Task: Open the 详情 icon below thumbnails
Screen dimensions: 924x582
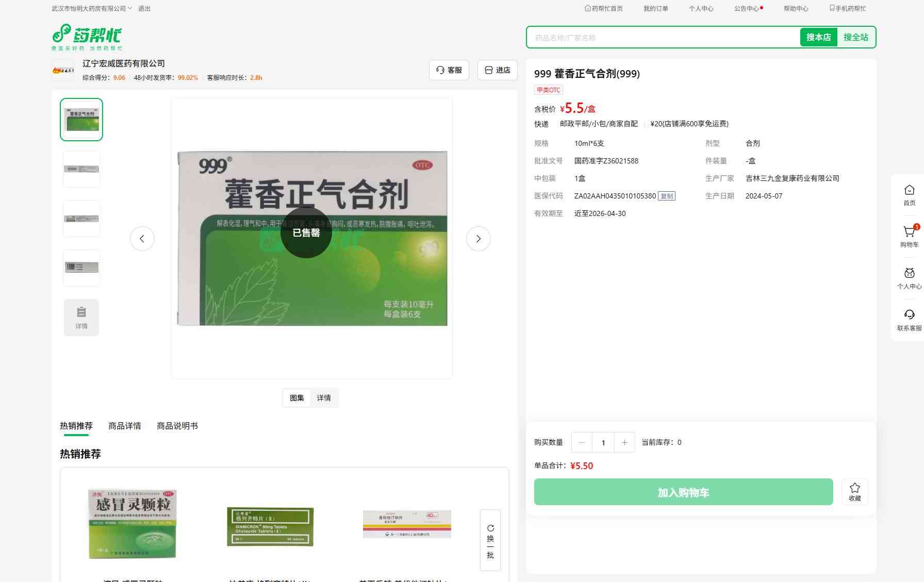Action: tap(81, 318)
